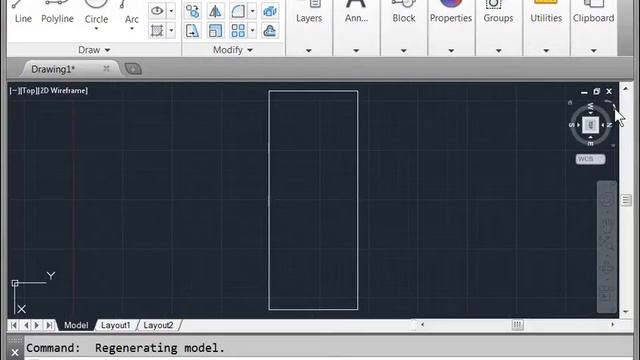The image size is (640, 360).
Task: Click the Ellipse tool icon
Action: click(x=157, y=11)
